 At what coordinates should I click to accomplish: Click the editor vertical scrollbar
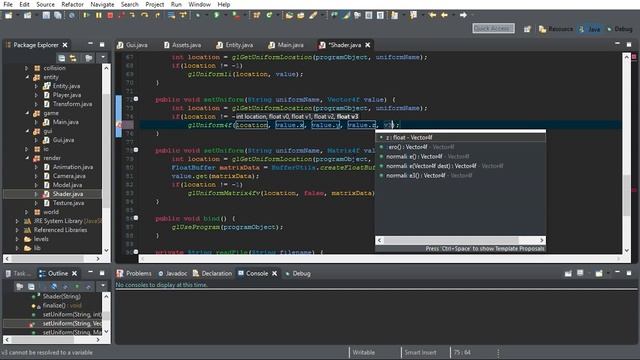(x=627, y=153)
